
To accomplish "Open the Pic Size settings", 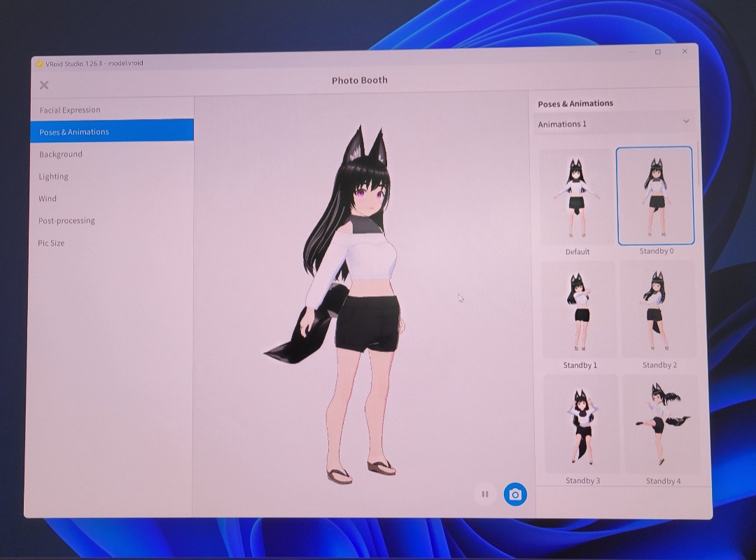I will 50,243.
